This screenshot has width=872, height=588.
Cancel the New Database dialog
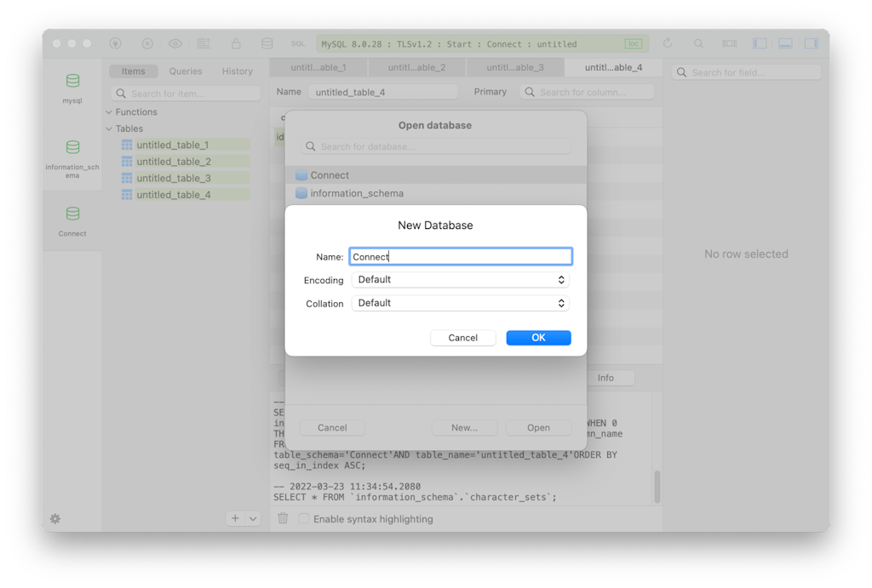462,338
